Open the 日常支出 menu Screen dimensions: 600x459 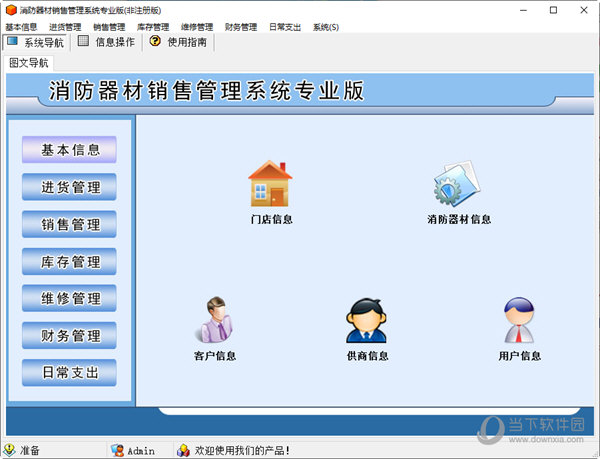(x=285, y=27)
